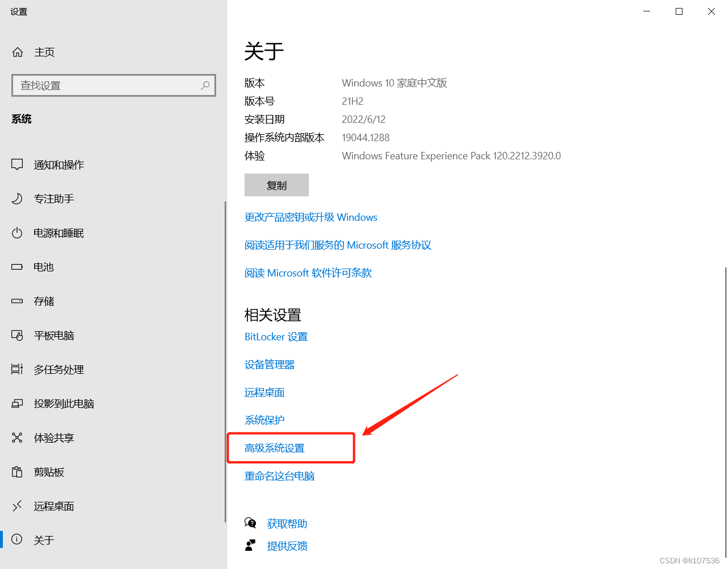Select 存储 in the sidebar
The width and height of the screenshot is (728, 569).
click(x=113, y=301)
